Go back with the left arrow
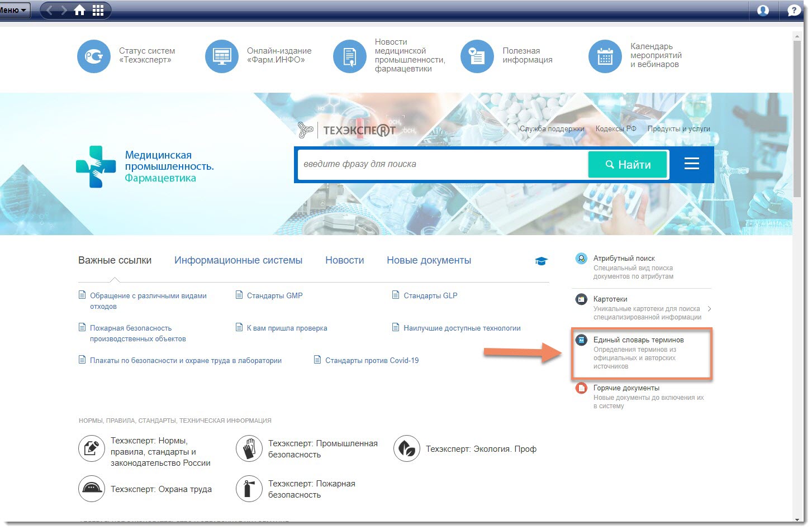The height and width of the screenshot is (530, 812). (x=49, y=10)
